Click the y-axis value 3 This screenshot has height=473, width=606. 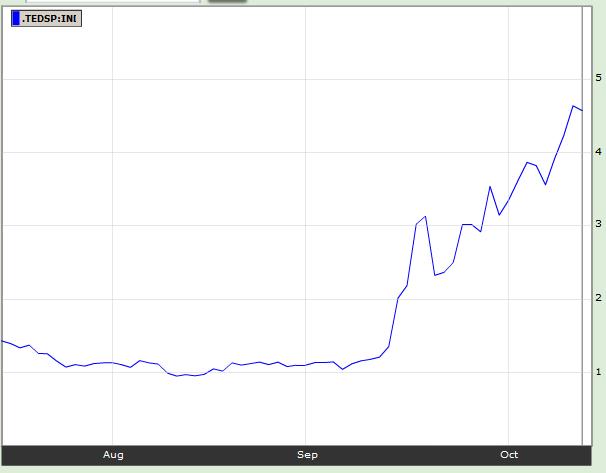[x=598, y=224]
